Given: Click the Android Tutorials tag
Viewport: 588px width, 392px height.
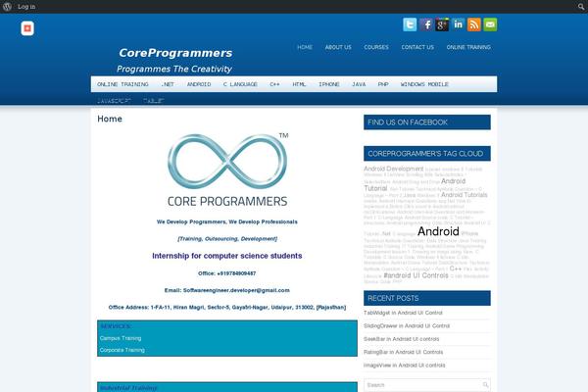Looking at the screenshot, I should pos(465,195).
